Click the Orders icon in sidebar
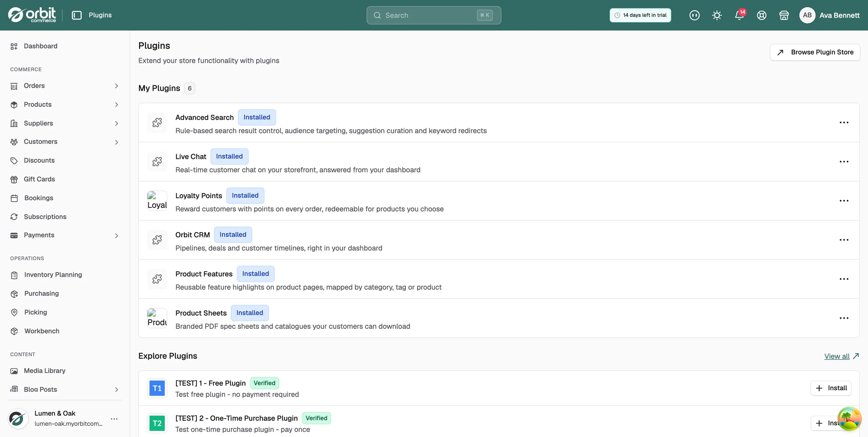 click(14, 86)
